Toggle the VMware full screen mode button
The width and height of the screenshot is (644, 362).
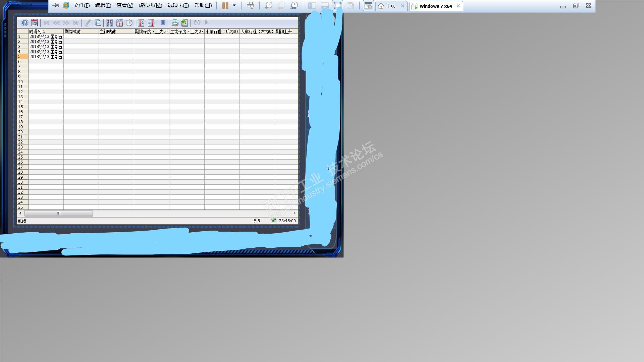click(x=337, y=5)
